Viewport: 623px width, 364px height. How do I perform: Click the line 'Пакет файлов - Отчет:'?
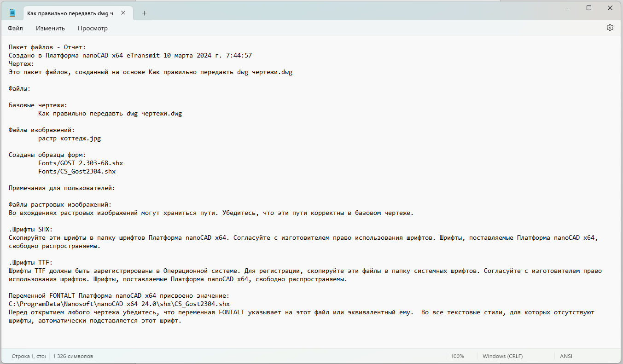pos(47,47)
